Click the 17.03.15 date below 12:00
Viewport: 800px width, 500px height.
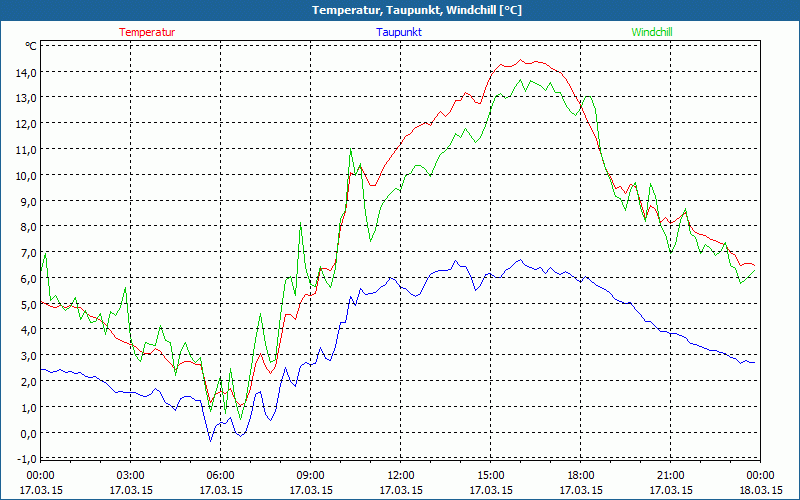401,490
